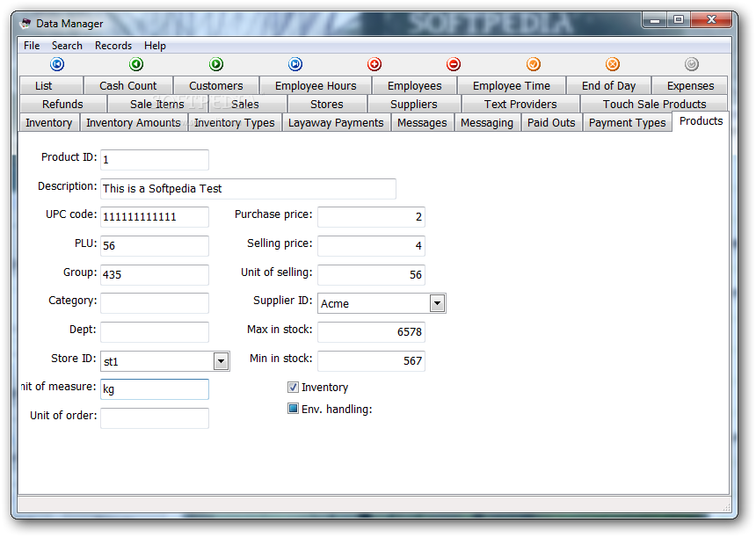Save changes with orange checkmark icon
The width and height of the screenshot is (756, 537).
(534, 64)
